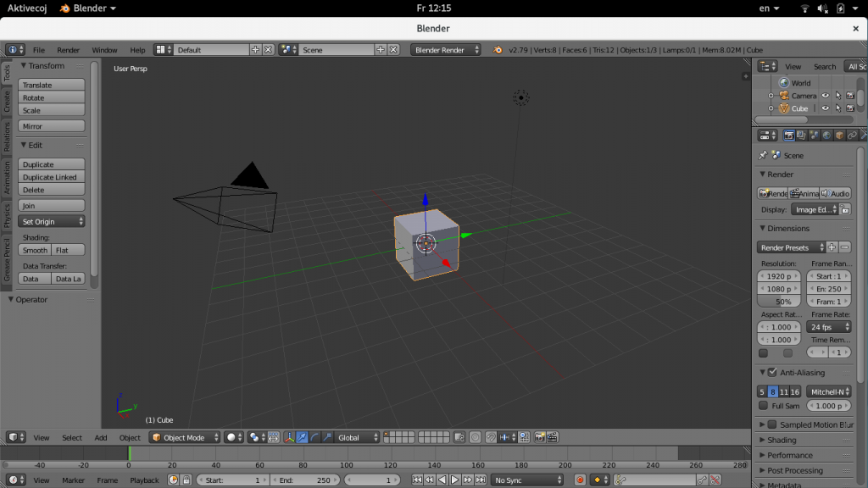Viewport: 868px width, 488px height.
Task: Open the Set Origin dropdown
Action: 52,221
